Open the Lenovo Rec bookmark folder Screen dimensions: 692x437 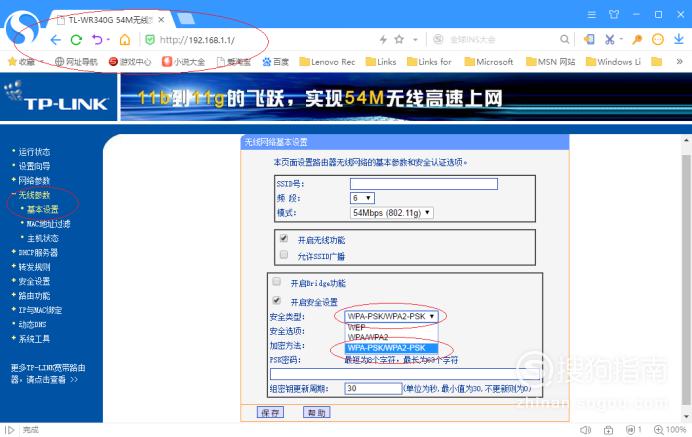point(327,62)
